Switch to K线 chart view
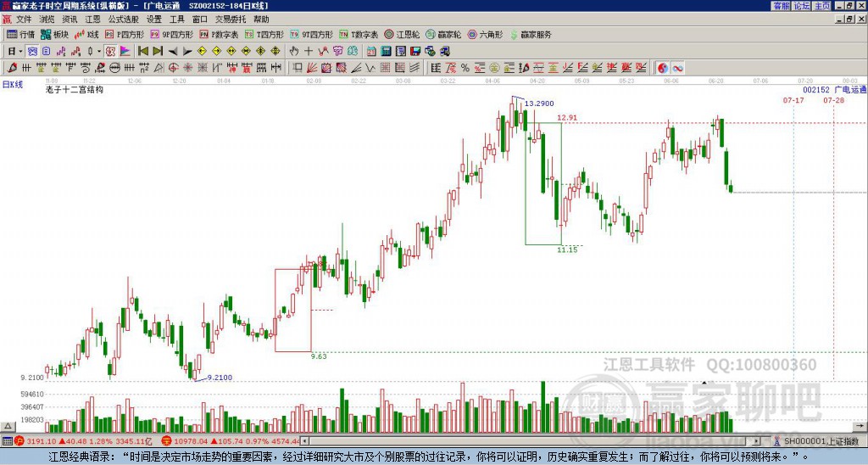Viewport: 868px width, 465px height. pyautogui.click(x=86, y=34)
